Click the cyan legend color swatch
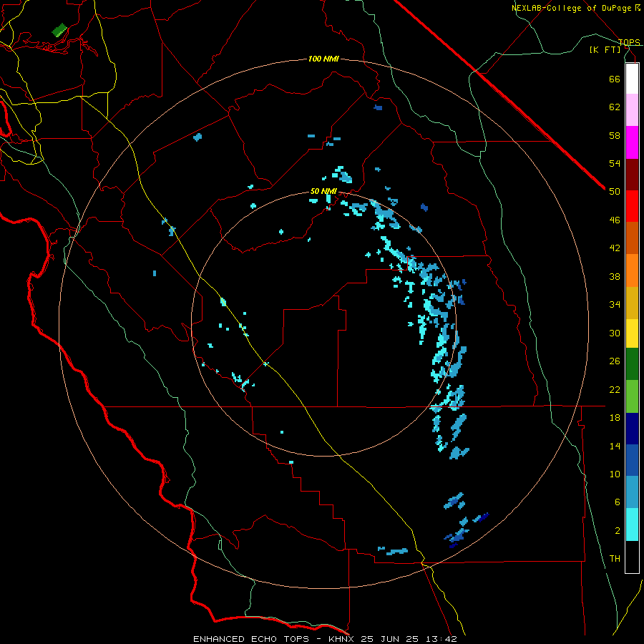644x644 pixels. (x=632, y=525)
